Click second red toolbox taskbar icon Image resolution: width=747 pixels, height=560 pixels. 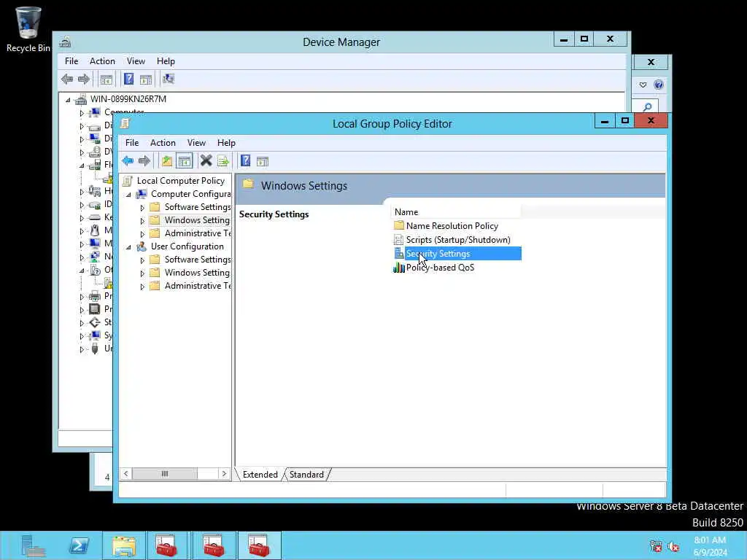213,545
